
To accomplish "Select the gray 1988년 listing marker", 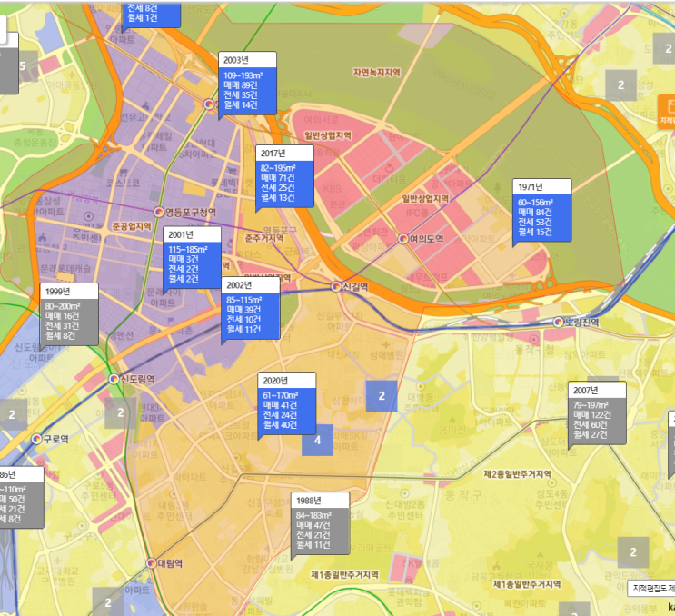I will pos(320,523).
